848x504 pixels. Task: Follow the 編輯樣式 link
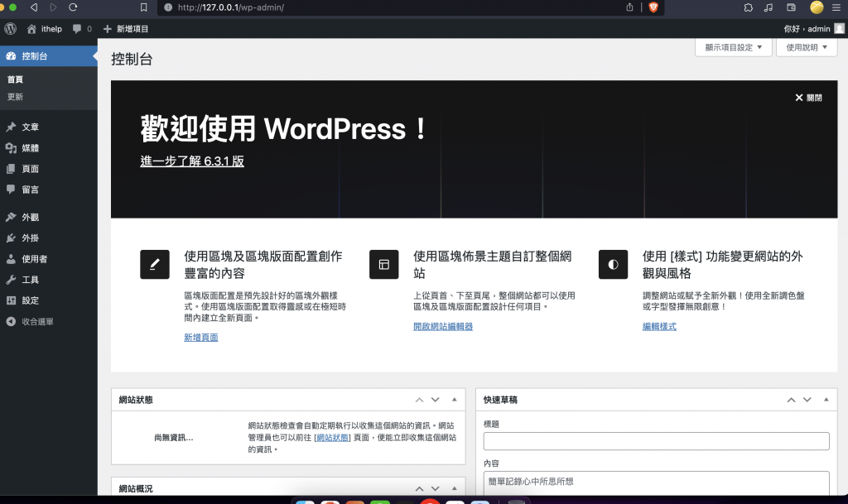[659, 326]
